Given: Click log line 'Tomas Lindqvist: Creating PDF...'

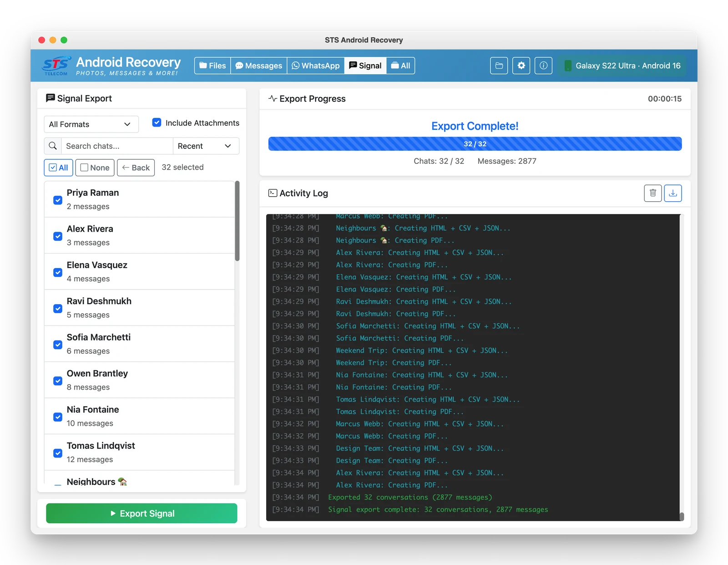Looking at the screenshot, I should (x=400, y=412).
